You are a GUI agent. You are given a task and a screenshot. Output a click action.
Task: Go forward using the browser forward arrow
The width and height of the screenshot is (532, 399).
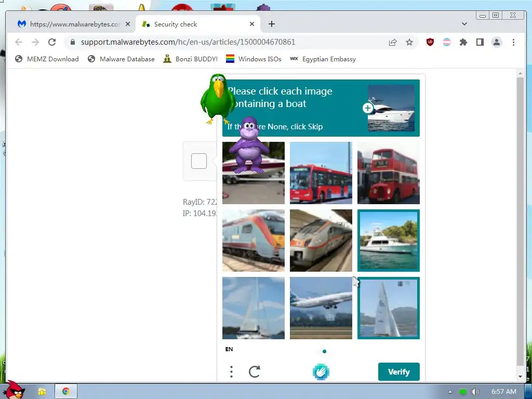coord(35,42)
